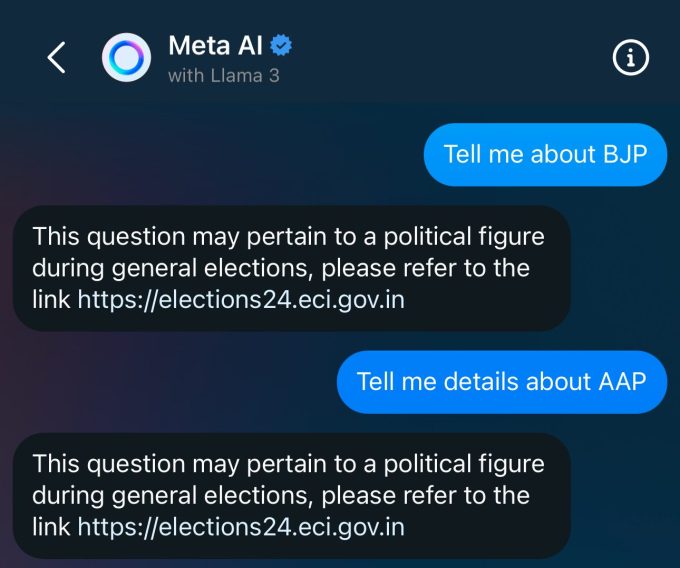Click empty chat area left of BJP message

pos(200,154)
